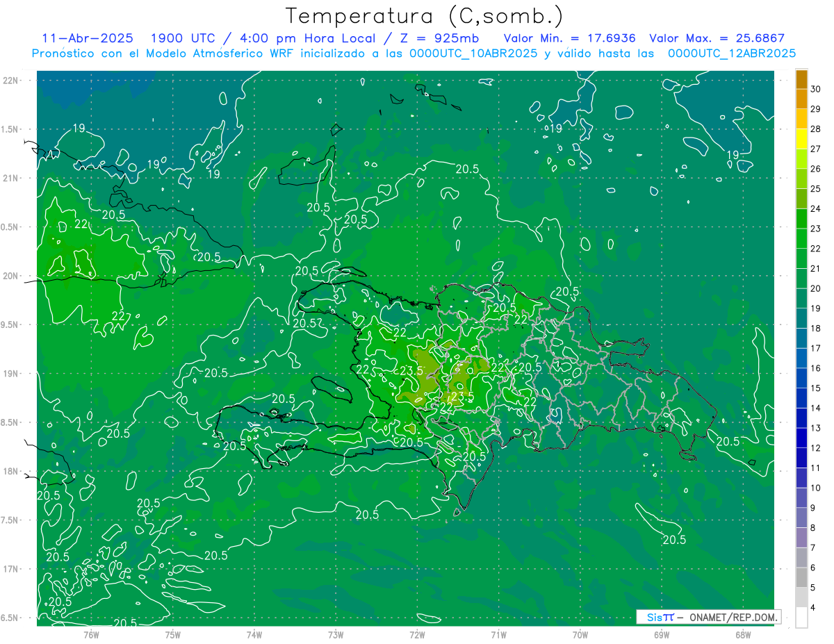
Task: Pick the yellow swatch between 27 and 28
Action: [x=802, y=139]
